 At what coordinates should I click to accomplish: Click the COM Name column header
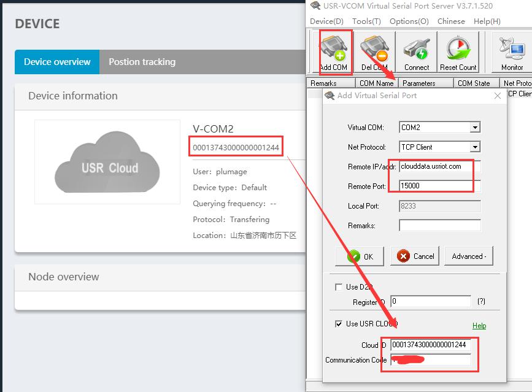377,83
